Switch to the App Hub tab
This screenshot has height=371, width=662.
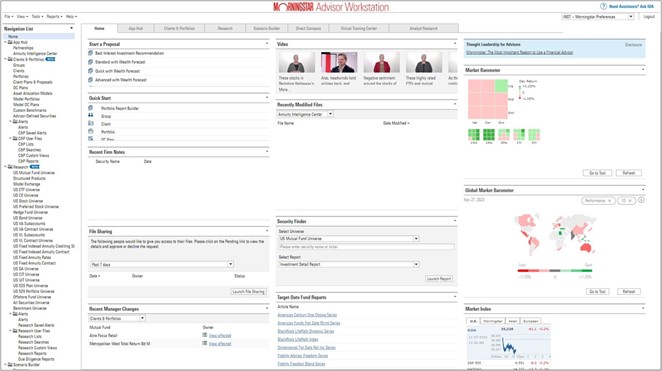pyautogui.click(x=136, y=28)
